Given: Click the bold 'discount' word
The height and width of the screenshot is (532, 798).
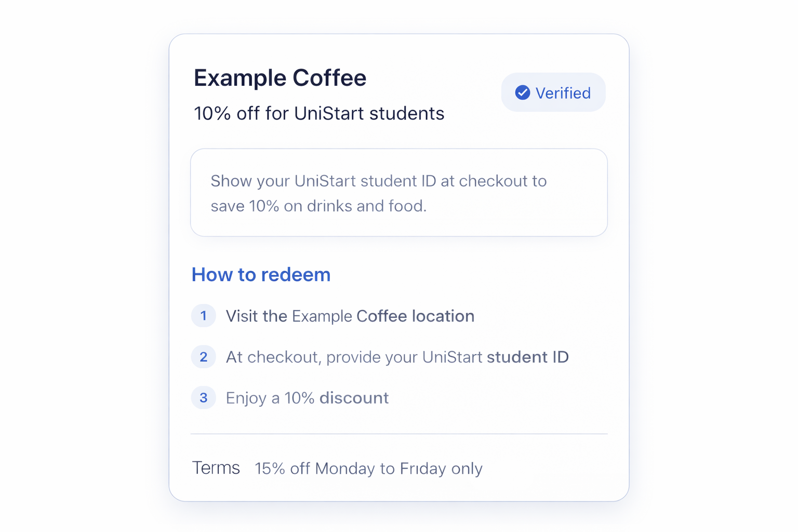Looking at the screenshot, I should tap(354, 398).
